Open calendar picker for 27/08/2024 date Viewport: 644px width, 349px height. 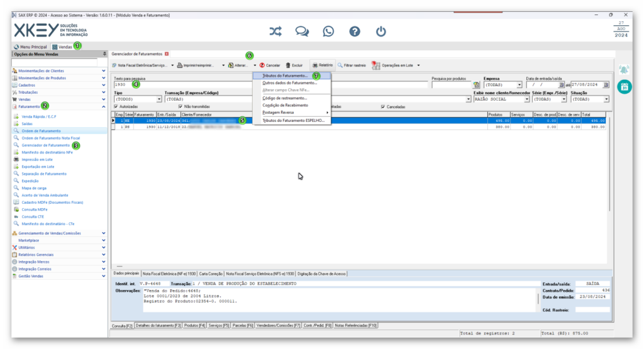606,85
